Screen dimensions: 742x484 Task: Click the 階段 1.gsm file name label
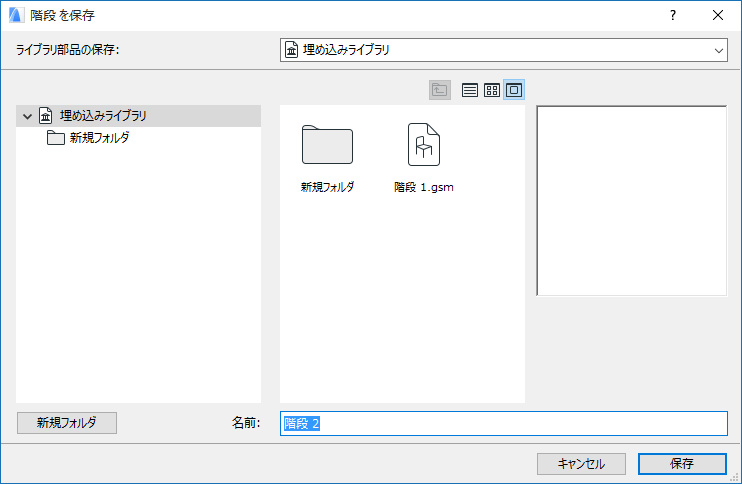coord(424,187)
